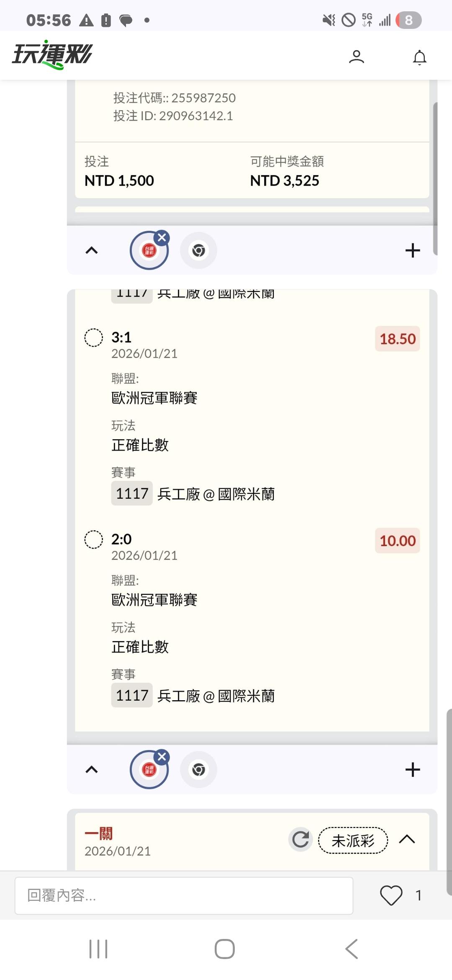Screen dimensions: 452x980
Task: Go to 玩運彩 home via logo
Action: tap(52, 55)
